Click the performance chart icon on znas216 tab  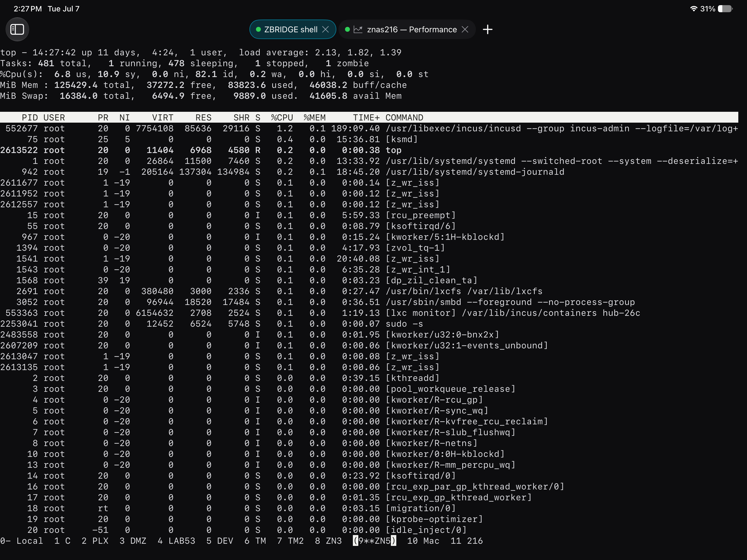tap(358, 29)
